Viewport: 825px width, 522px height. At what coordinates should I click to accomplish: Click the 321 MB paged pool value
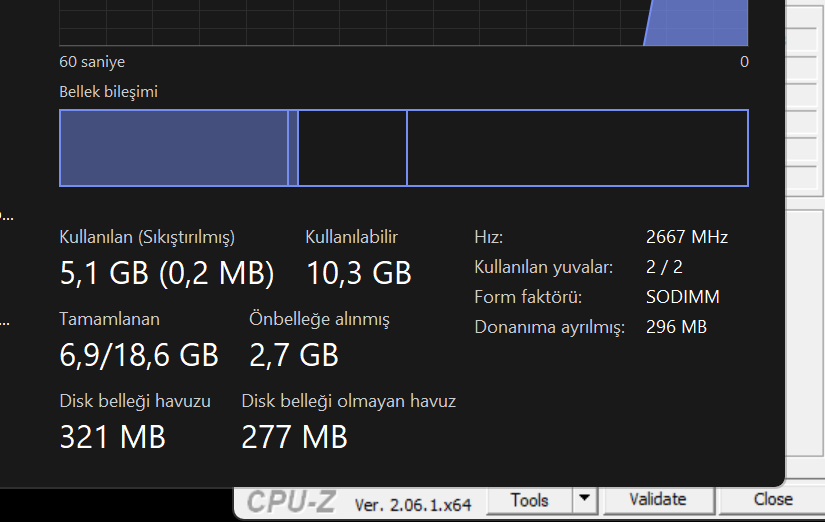[x=113, y=436]
